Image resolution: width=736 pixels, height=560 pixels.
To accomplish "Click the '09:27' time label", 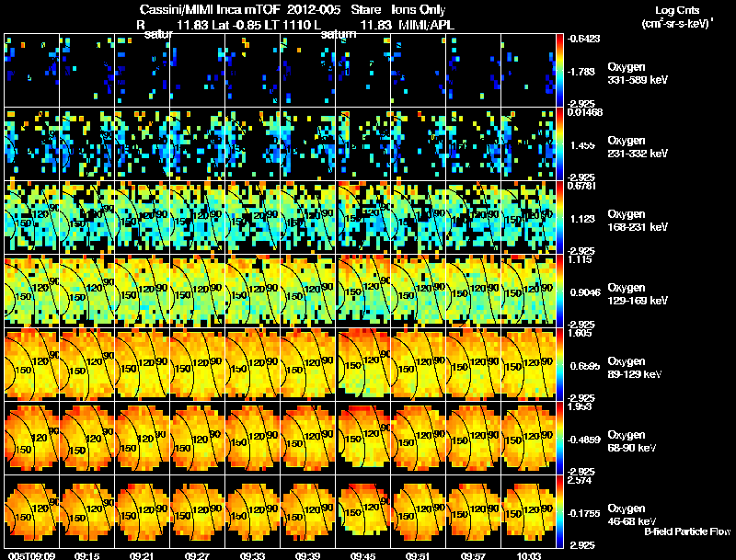I will (x=197, y=555).
